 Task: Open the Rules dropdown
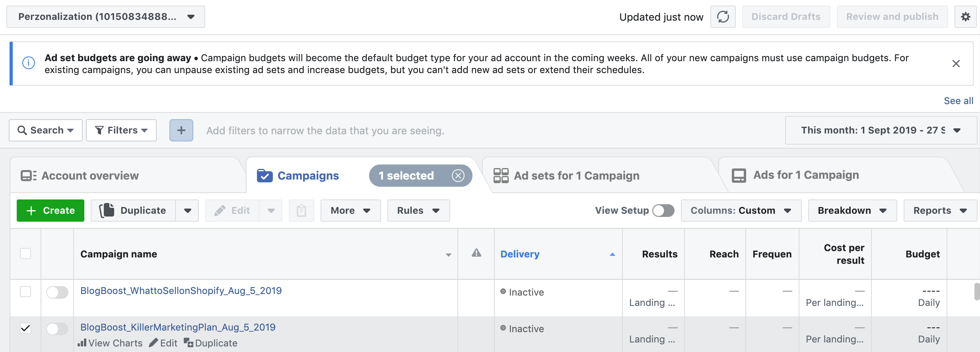pyautogui.click(x=418, y=211)
